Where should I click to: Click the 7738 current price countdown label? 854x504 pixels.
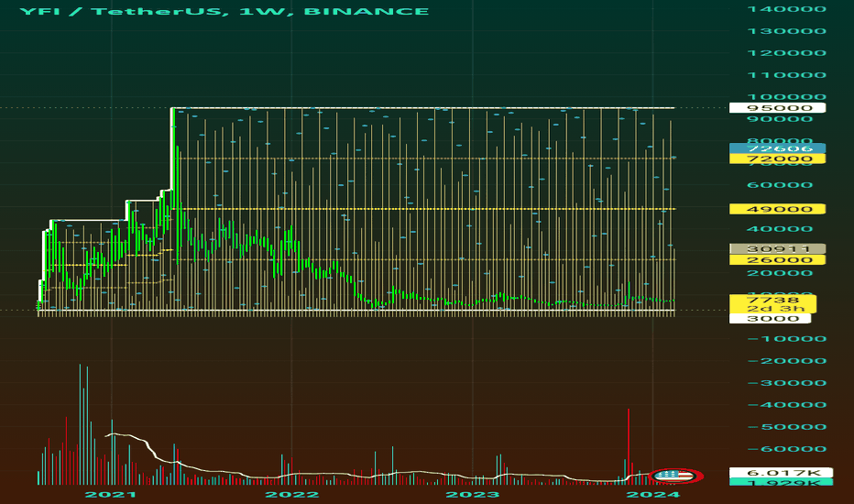(x=772, y=304)
